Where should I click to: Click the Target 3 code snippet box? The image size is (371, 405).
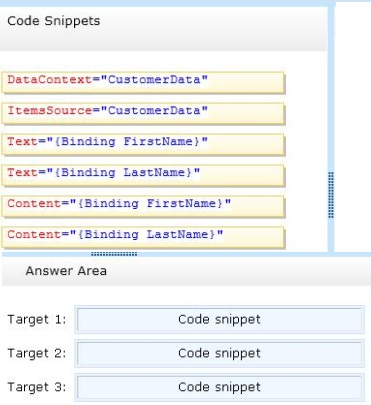pos(219,387)
